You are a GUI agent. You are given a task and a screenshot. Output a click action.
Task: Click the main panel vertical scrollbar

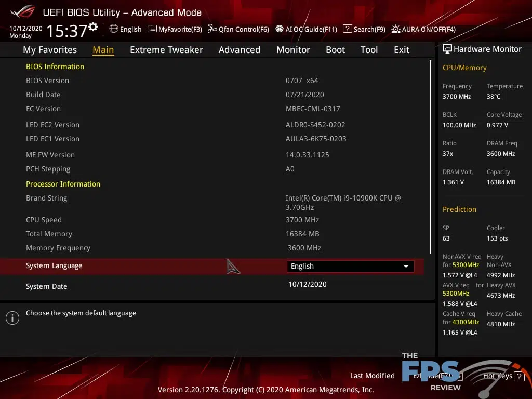click(x=431, y=157)
